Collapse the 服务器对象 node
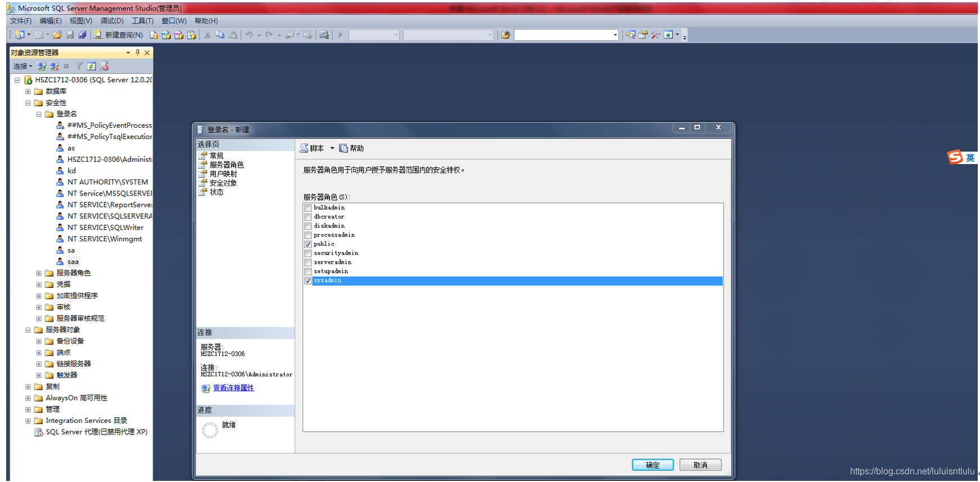The width and height of the screenshot is (980, 482). (x=28, y=330)
